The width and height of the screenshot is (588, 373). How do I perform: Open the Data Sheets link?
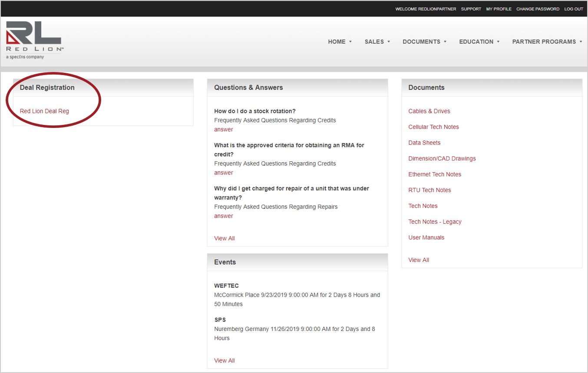coord(424,143)
